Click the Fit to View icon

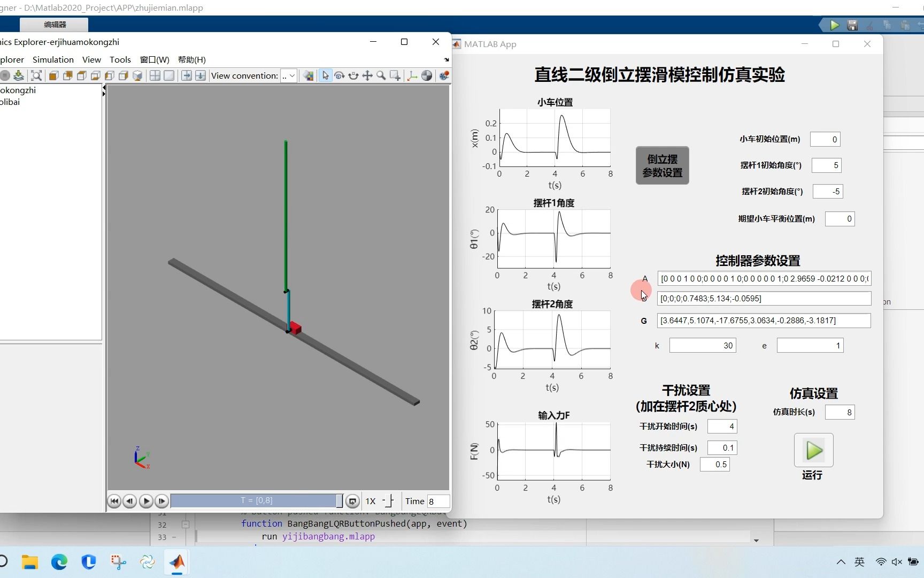click(36, 75)
